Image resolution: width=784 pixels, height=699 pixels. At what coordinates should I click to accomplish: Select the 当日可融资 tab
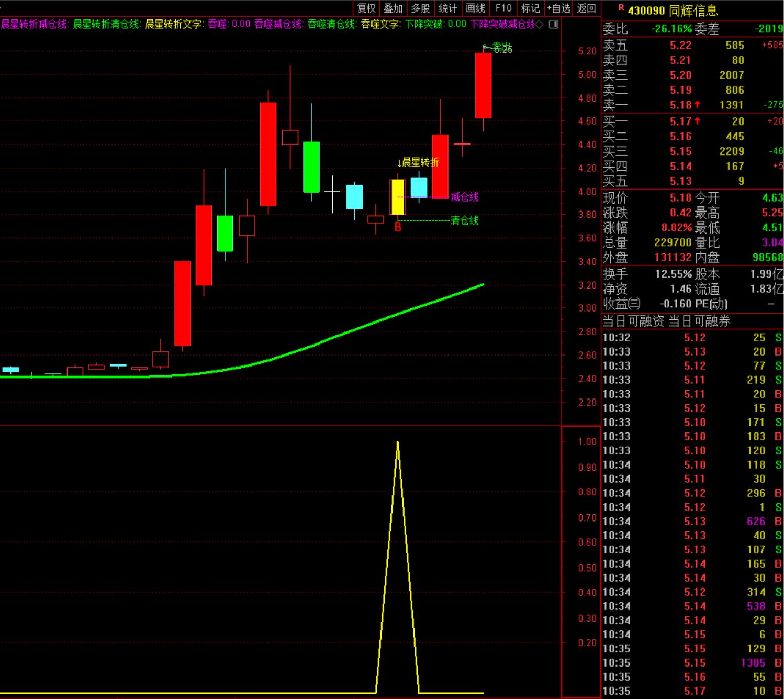tap(633, 321)
